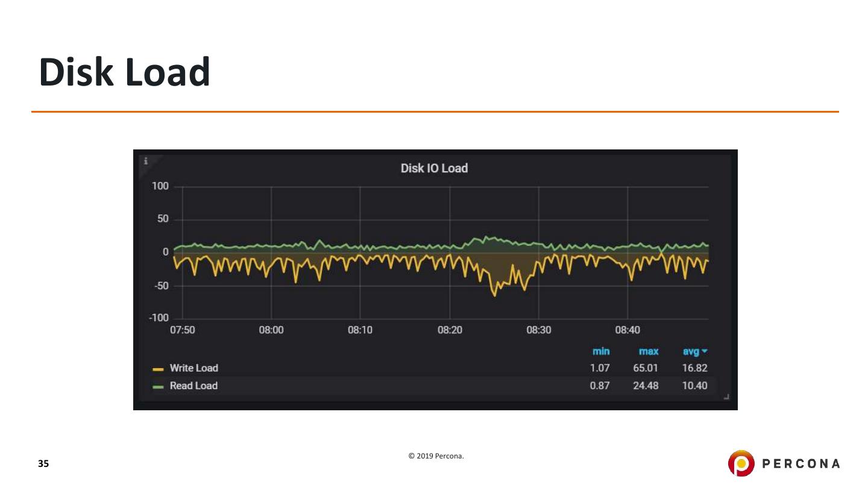Click the Disk Load slide heading
The image size is (868, 488).
125,72
